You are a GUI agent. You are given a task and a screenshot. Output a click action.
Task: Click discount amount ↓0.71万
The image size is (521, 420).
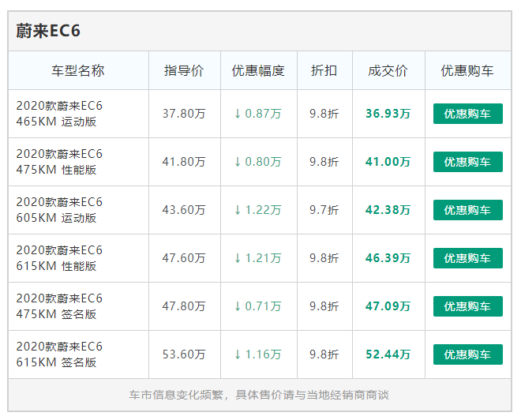[x=258, y=306]
